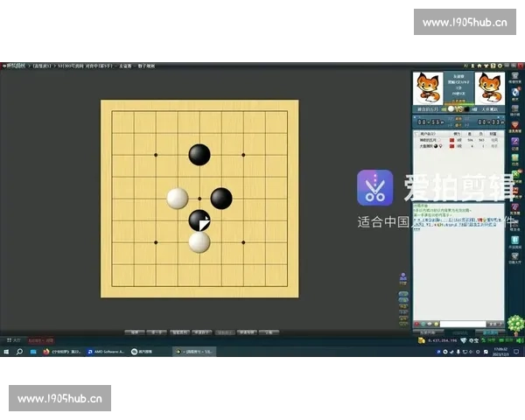This screenshot has width=525, height=420.
Task: Click the left player's fox avatar
Action: point(428,88)
